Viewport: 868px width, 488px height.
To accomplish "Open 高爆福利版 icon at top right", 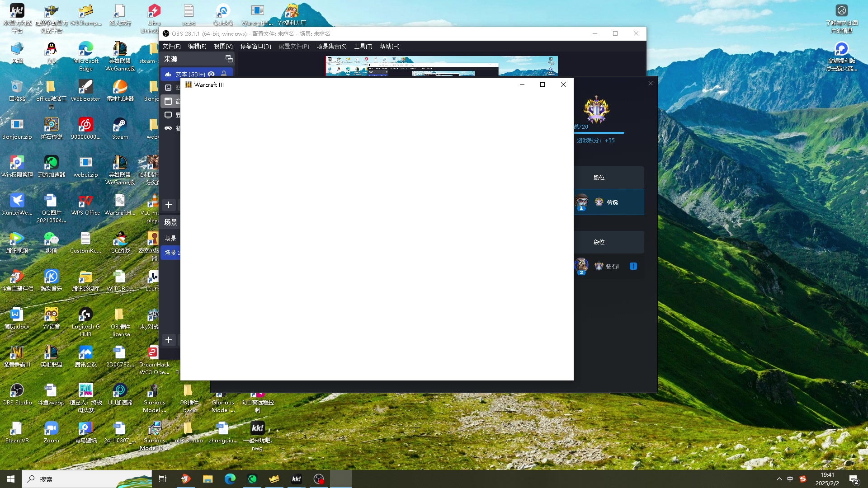I will [x=842, y=56].
